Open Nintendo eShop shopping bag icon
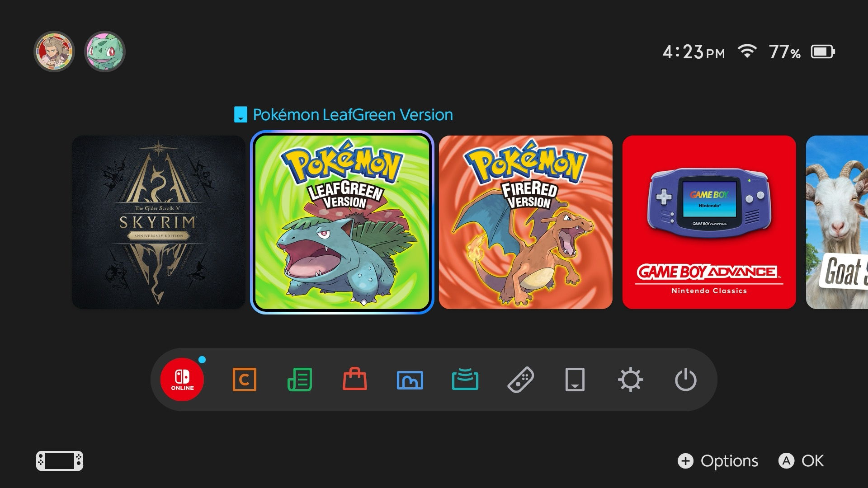868x488 pixels. click(355, 380)
